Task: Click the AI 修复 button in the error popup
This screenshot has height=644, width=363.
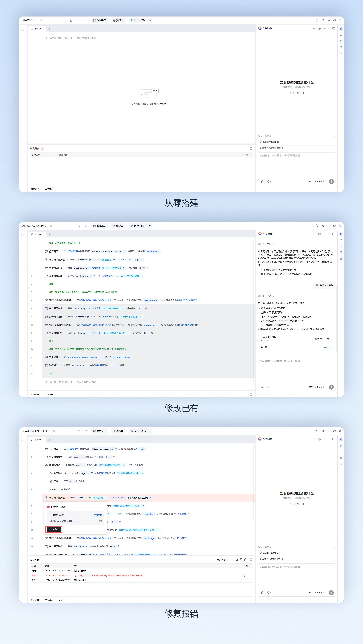Action: pos(54,529)
